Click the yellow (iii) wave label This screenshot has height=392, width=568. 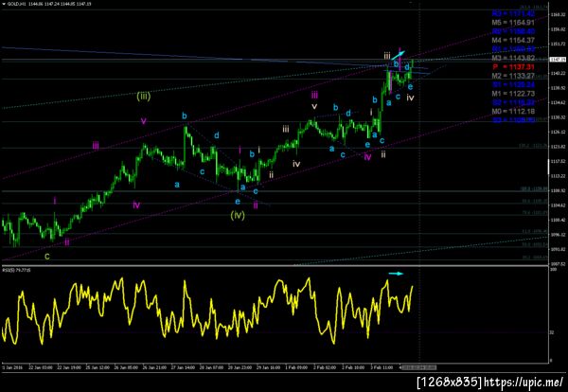click(144, 97)
